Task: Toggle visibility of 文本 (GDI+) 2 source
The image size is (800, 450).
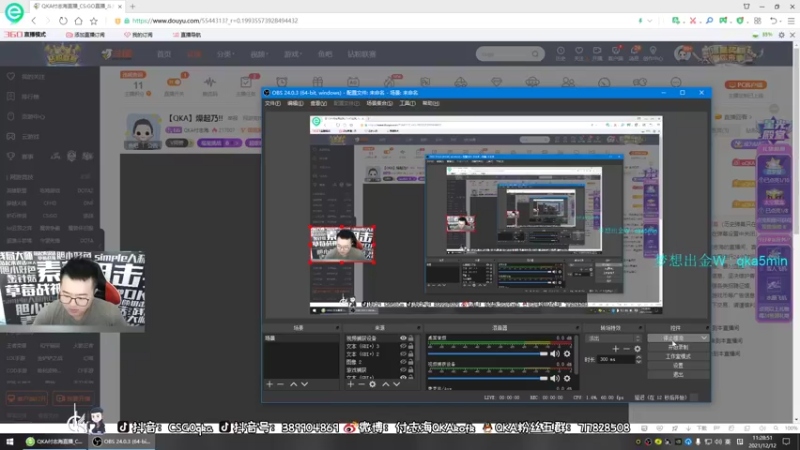Action: pyautogui.click(x=403, y=354)
